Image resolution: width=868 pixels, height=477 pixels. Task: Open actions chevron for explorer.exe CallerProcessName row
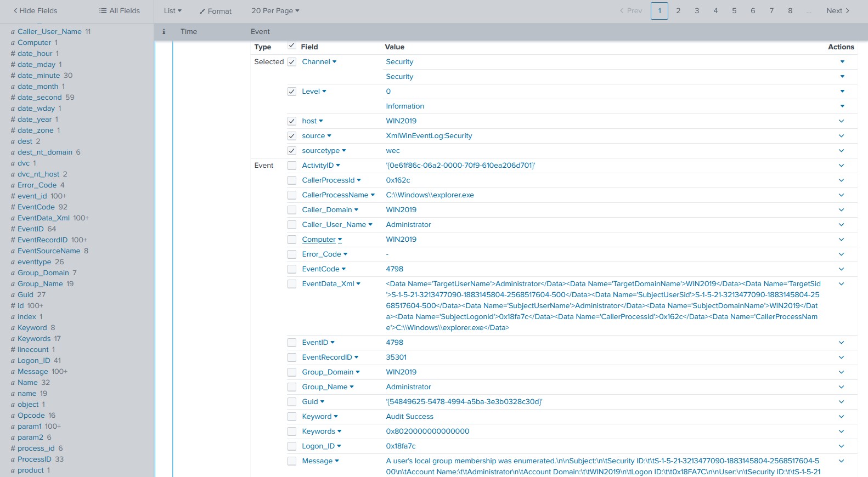pos(842,195)
